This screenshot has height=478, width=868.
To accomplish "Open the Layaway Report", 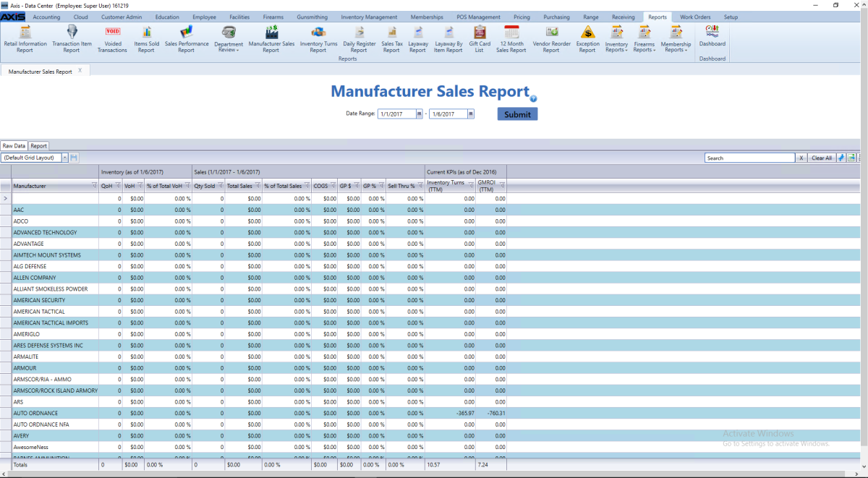I will (418, 38).
